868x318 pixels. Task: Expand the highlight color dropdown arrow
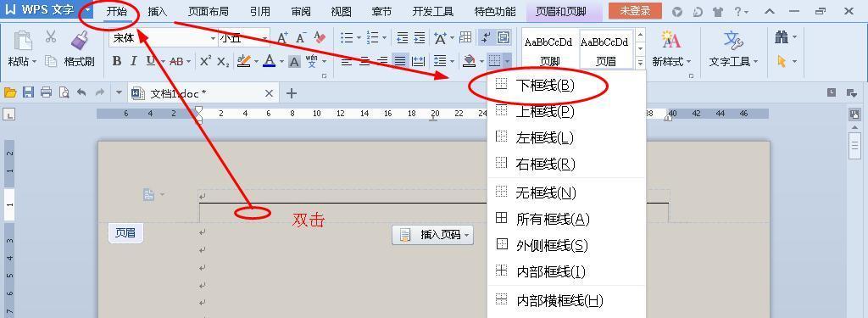(256, 62)
